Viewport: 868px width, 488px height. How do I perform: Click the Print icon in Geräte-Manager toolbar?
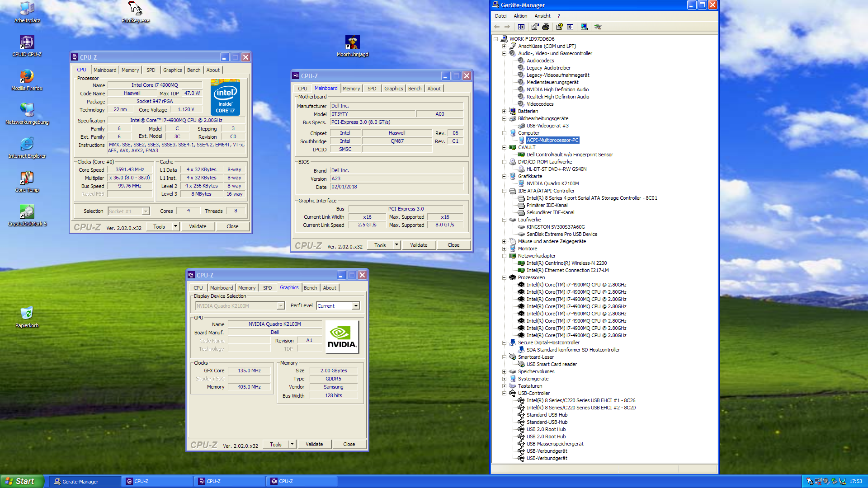click(x=546, y=27)
